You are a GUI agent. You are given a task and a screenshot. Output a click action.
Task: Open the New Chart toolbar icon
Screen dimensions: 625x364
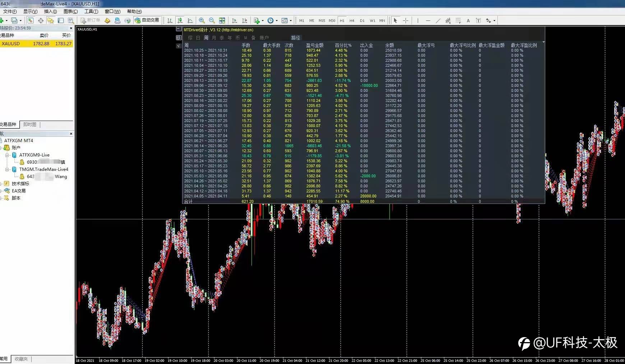(x=2, y=20)
